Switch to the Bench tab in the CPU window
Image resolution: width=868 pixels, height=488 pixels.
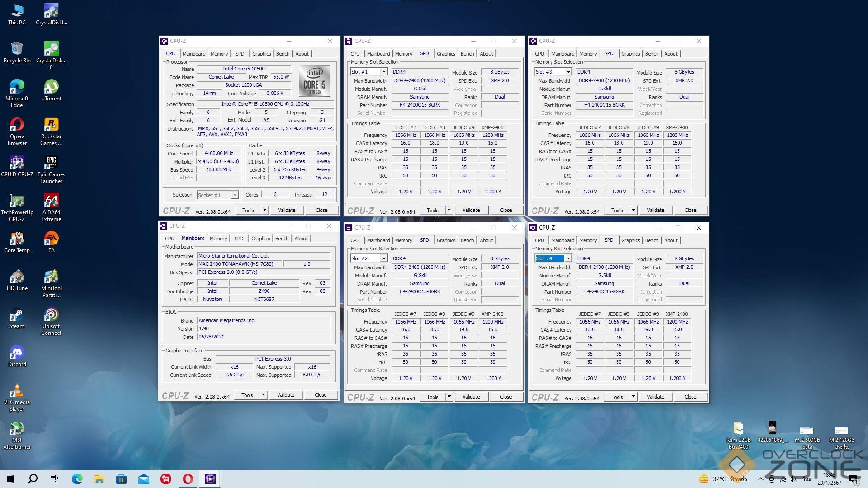[x=283, y=54]
